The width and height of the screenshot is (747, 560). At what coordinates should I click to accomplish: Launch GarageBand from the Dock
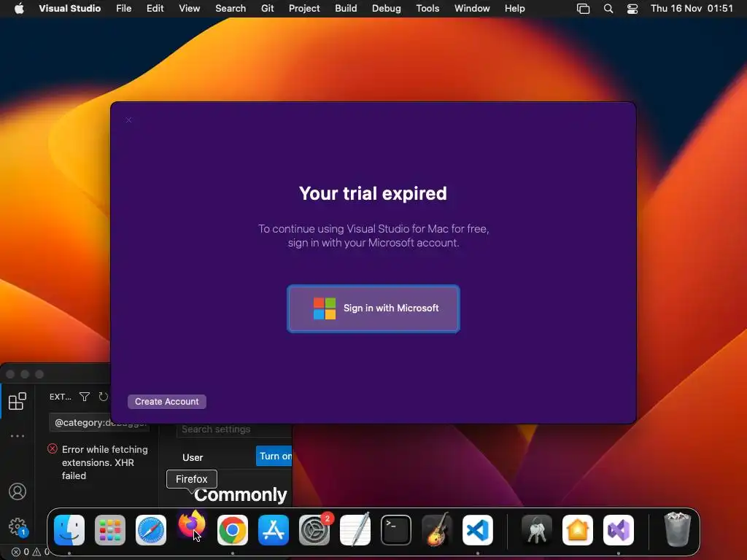click(x=437, y=530)
